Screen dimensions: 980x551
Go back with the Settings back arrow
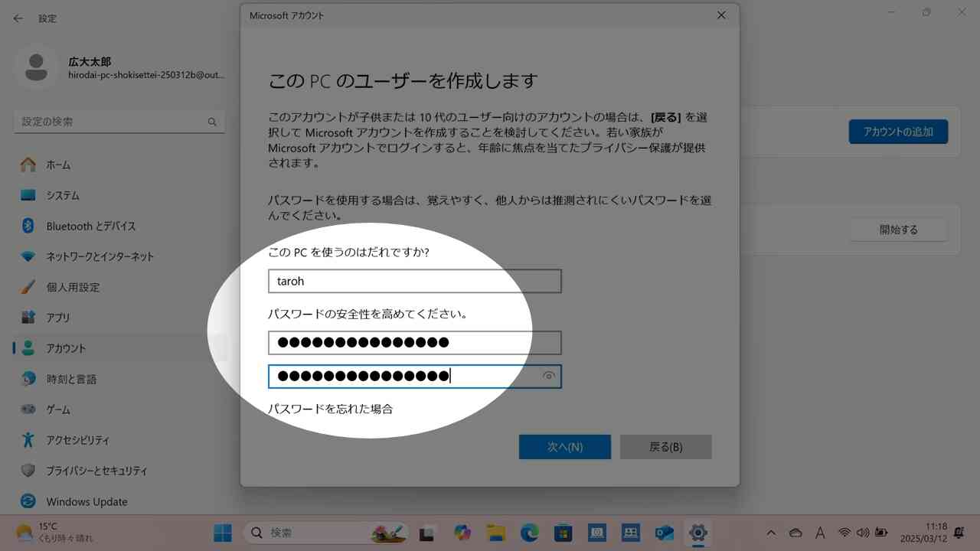click(18, 18)
